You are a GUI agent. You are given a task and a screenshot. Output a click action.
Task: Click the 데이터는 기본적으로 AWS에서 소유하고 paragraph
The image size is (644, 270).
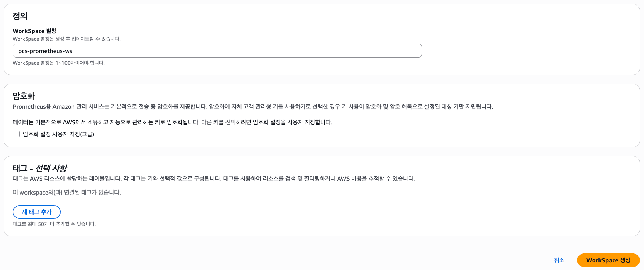click(172, 122)
